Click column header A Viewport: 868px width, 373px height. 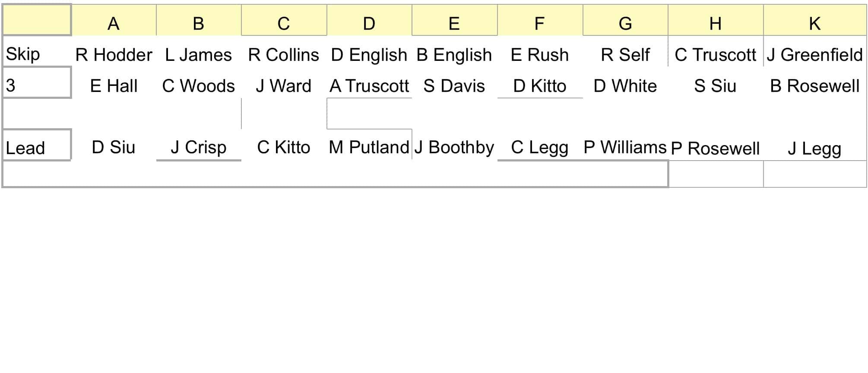(114, 23)
